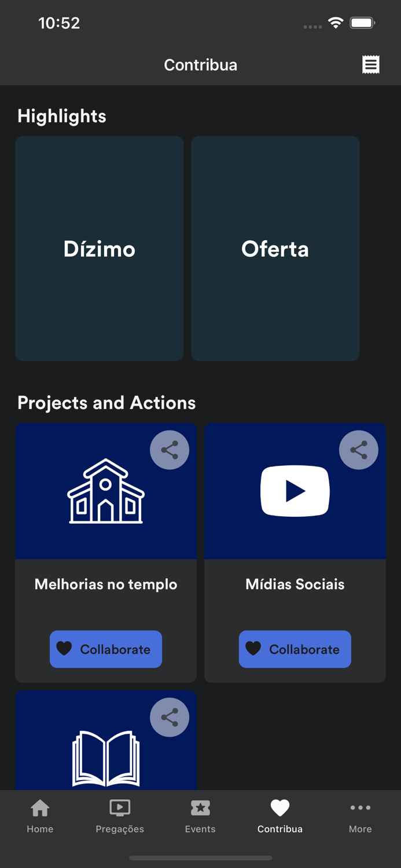Viewport: 401px width, 868px height.
Task: Tap the clock showing 10:52 in the status bar
Action: click(x=60, y=23)
